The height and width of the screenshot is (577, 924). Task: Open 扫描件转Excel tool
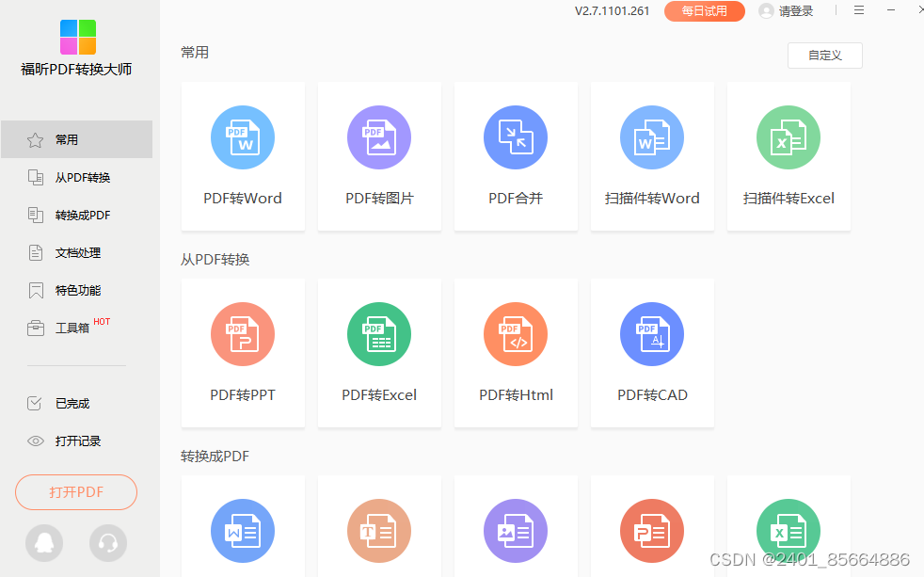coord(789,156)
